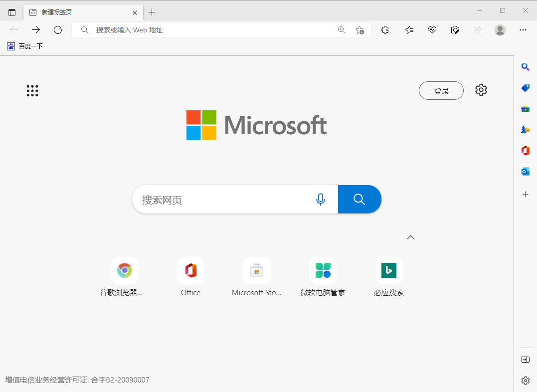
Task: Click the blue search button
Action: [x=359, y=199]
